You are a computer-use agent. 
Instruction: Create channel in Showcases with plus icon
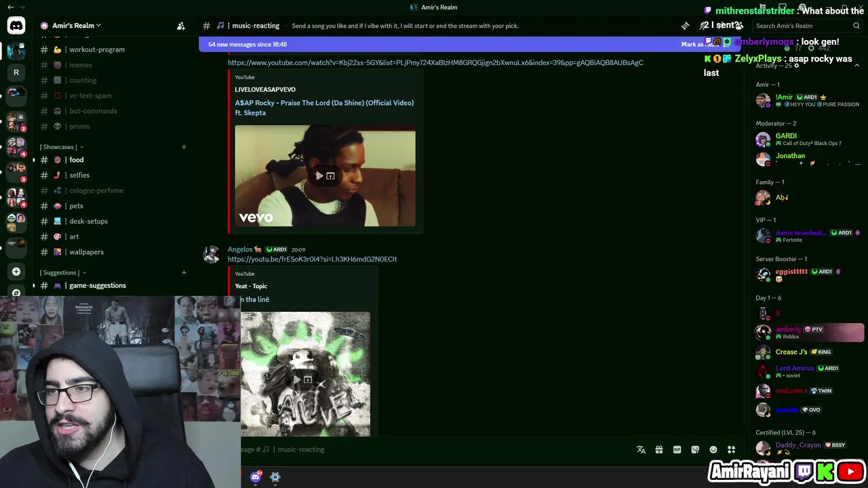[184, 147]
